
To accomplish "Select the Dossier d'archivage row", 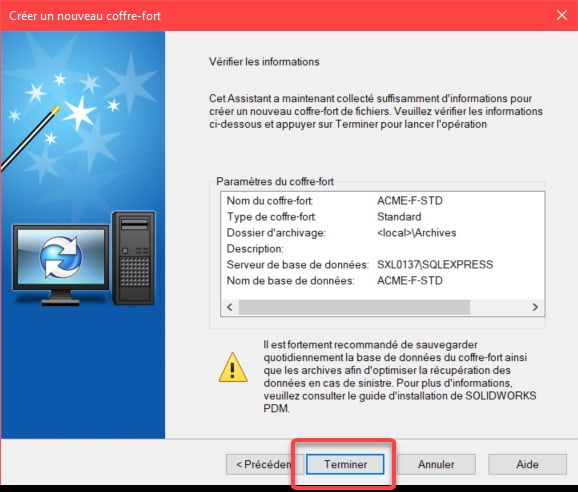I will coord(382,233).
